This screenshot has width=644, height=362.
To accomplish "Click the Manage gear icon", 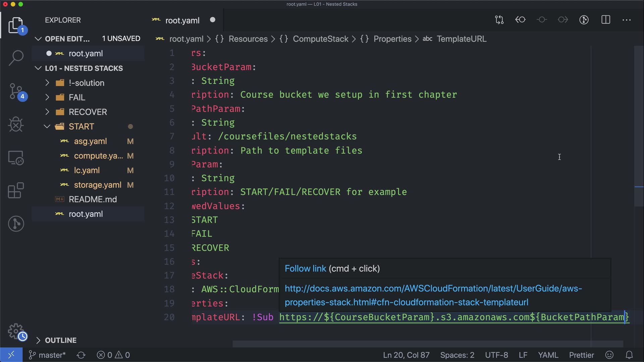I will pos(16,331).
